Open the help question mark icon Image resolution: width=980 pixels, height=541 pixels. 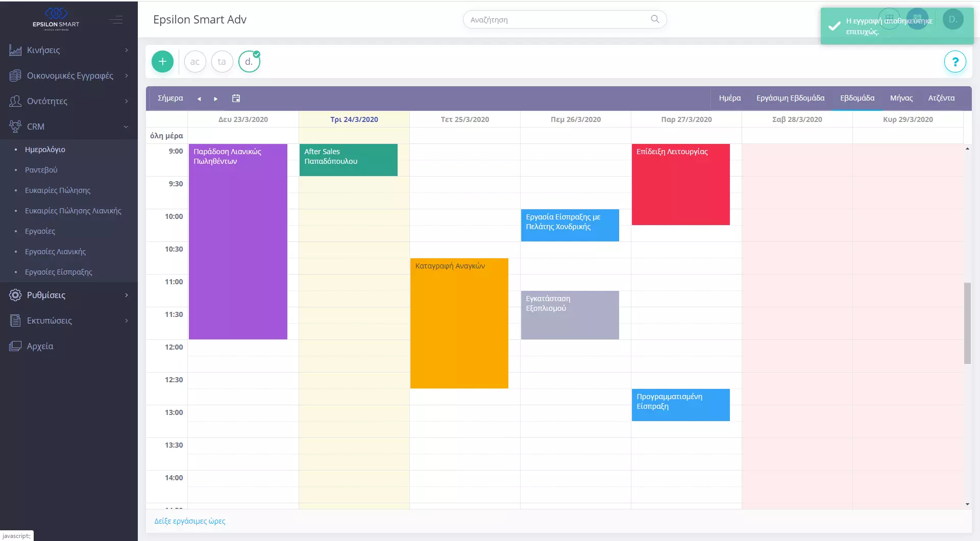[954, 62]
